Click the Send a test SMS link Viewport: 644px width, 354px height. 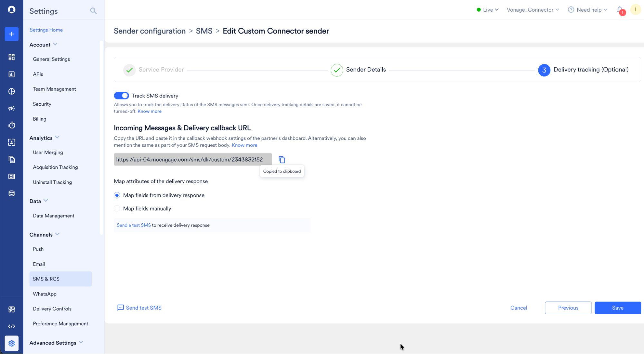pyautogui.click(x=134, y=225)
